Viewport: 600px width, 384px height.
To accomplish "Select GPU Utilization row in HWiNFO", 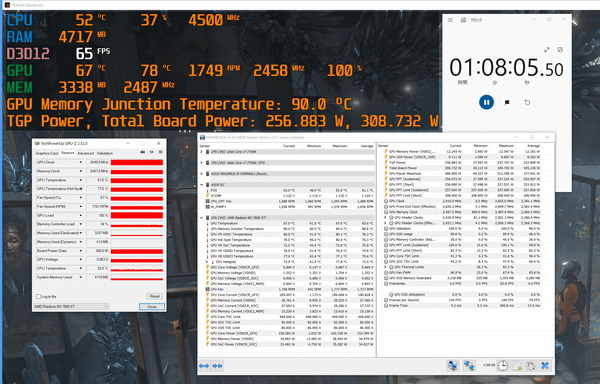I will pyautogui.click(x=462, y=229).
